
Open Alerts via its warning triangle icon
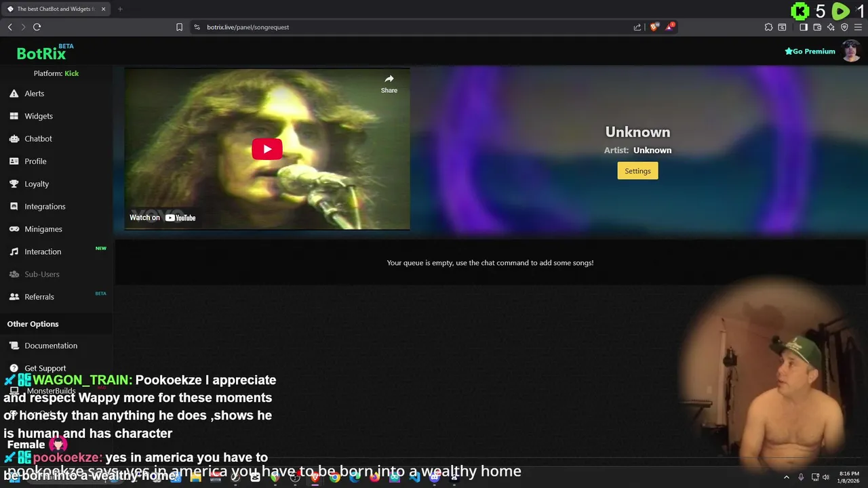coord(14,94)
